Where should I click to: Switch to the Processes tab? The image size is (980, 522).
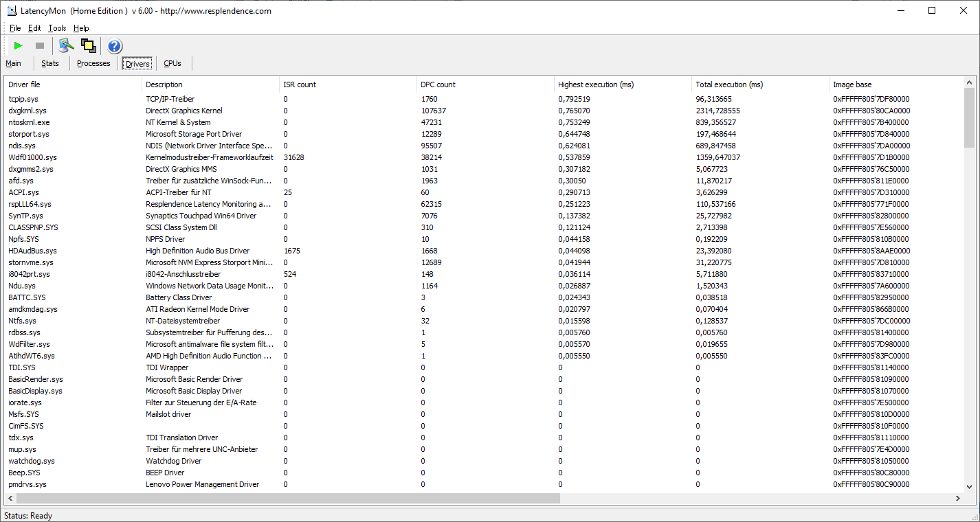(x=93, y=63)
